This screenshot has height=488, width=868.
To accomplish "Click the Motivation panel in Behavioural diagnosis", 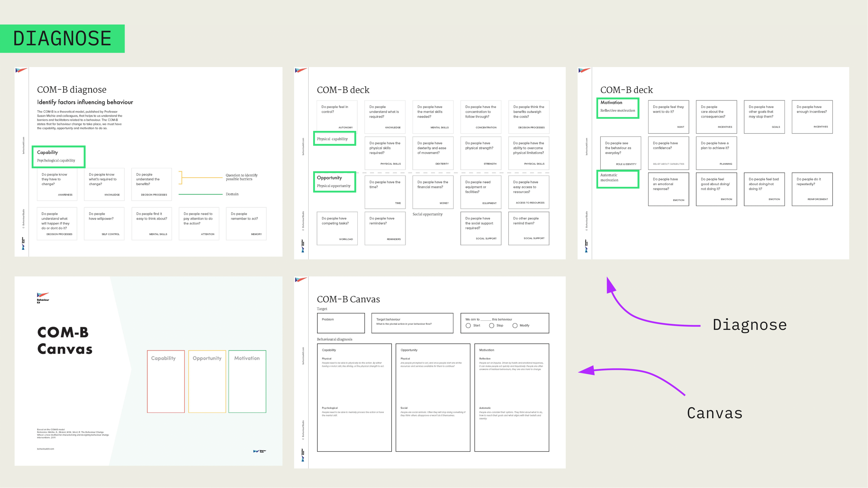I will click(x=512, y=397).
